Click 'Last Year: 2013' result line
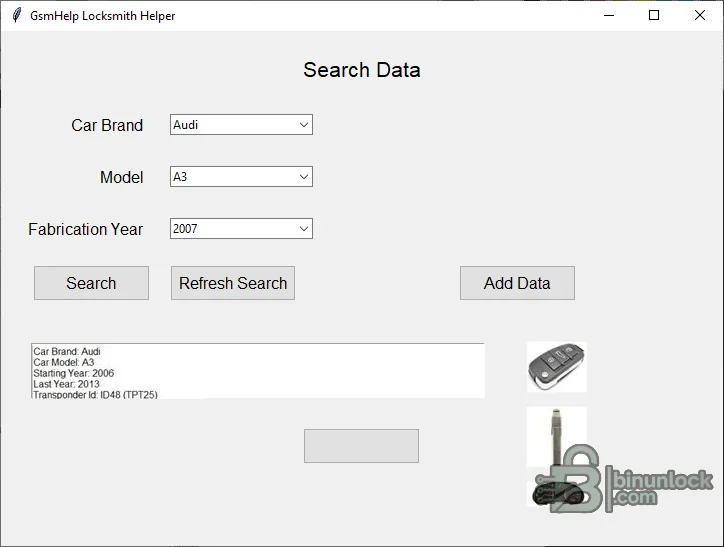 (66, 384)
